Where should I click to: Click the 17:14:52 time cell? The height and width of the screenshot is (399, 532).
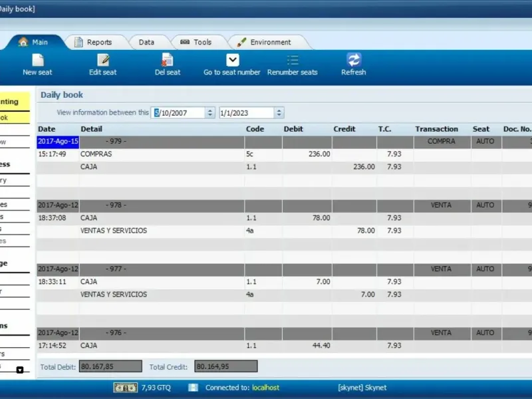[x=53, y=345]
